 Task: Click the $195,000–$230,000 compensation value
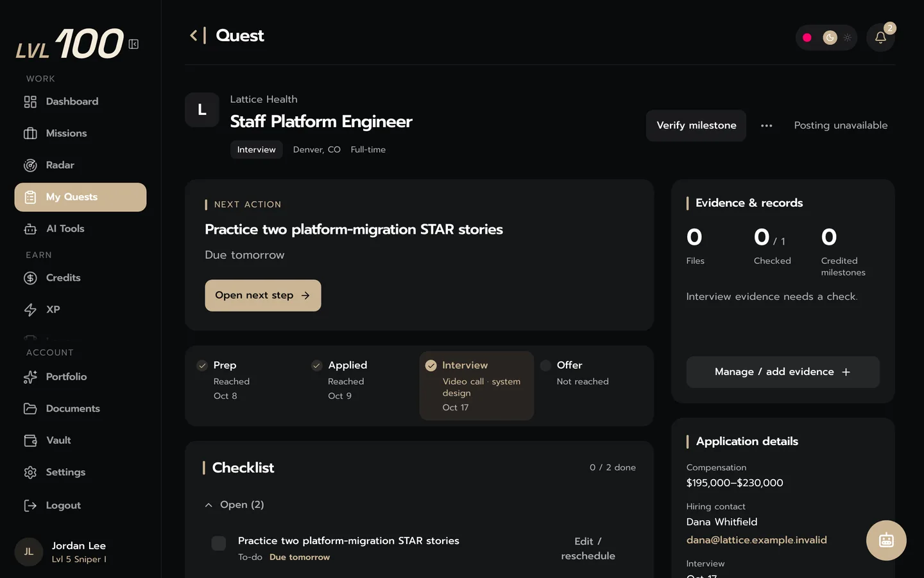click(735, 483)
